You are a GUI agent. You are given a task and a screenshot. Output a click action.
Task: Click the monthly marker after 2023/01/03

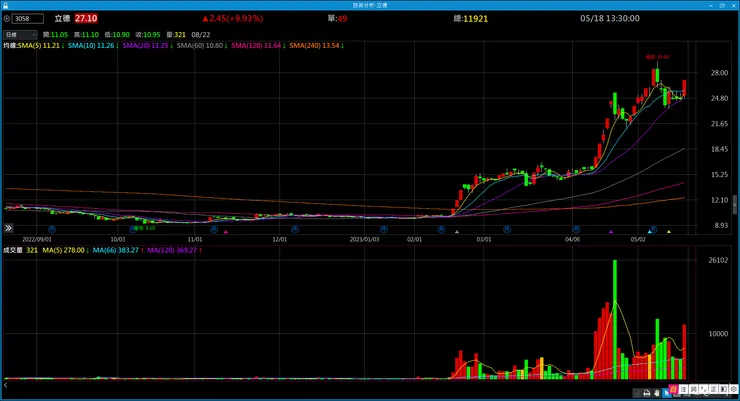pos(383,230)
